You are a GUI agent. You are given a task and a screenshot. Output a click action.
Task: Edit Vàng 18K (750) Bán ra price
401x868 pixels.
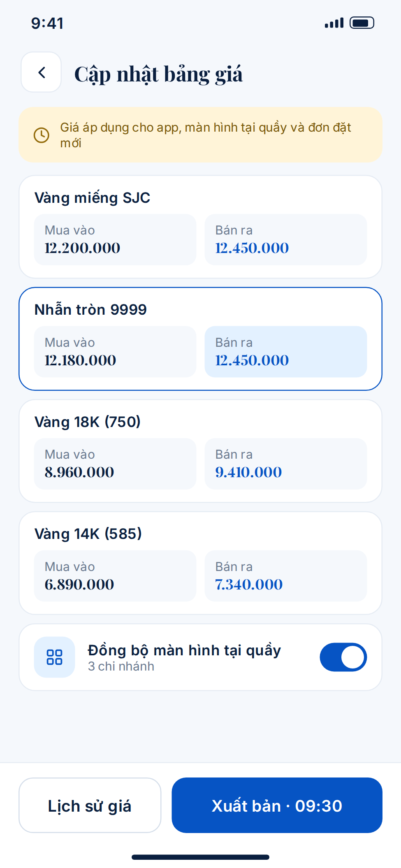point(285,464)
